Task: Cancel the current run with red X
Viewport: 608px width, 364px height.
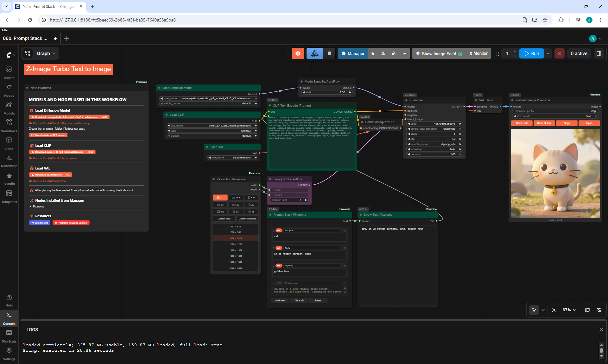Action: pos(560,53)
